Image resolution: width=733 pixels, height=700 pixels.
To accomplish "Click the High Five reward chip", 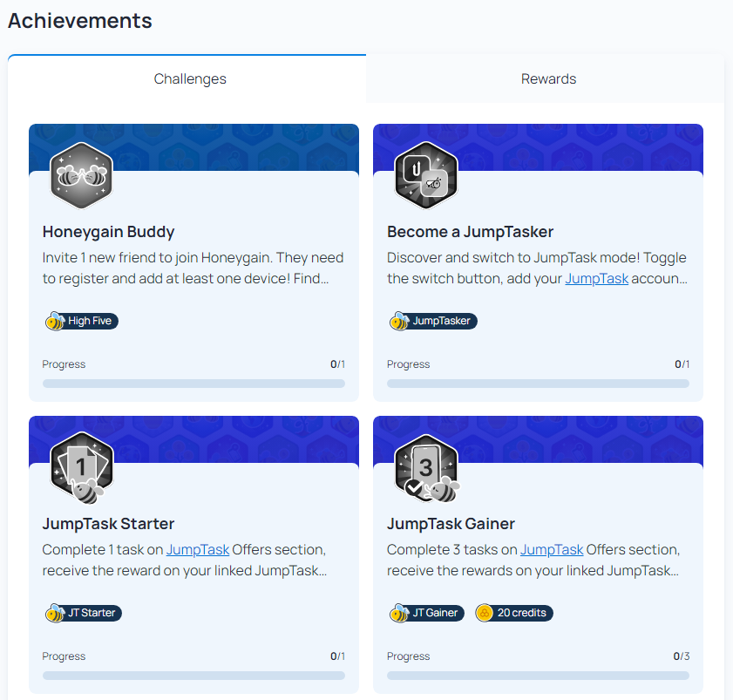I will (81, 321).
